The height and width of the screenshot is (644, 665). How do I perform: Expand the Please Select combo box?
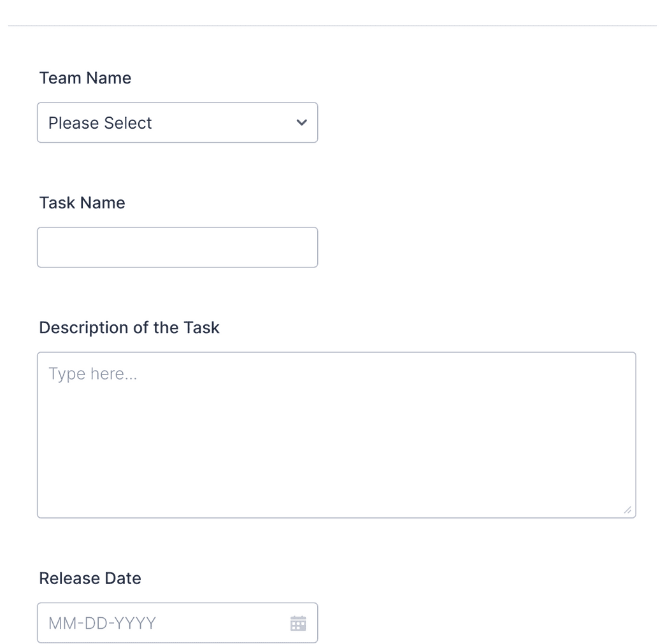[x=178, y=122]
